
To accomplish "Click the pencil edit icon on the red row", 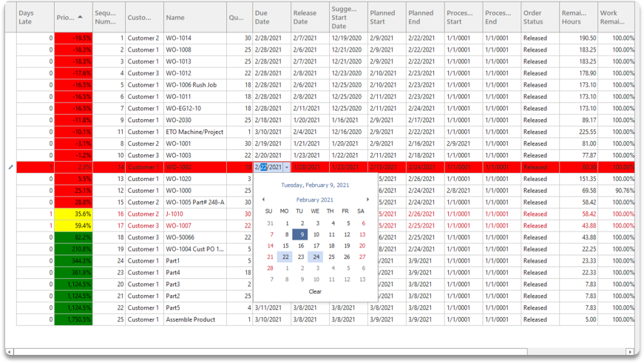I will pyautogui.click(x=10, y=167).
